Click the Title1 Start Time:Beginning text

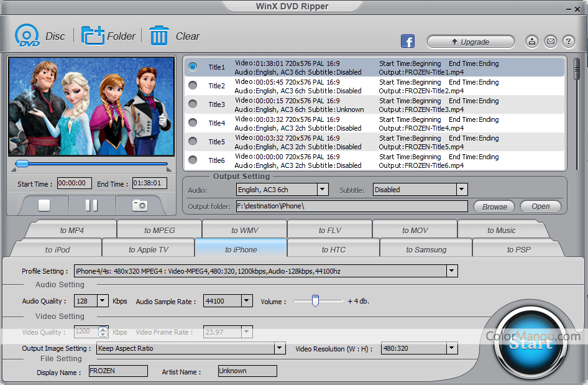pyautogui.click(x=410, y=63)
